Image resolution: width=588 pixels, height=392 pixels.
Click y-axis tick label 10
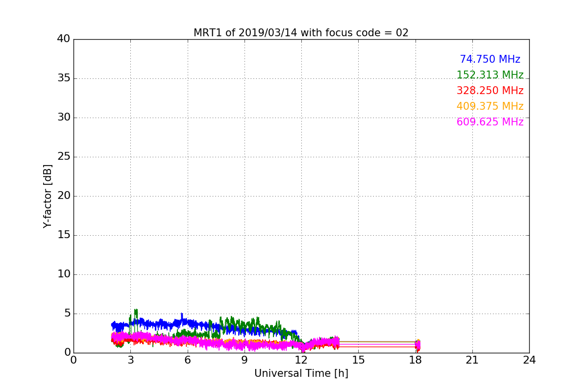[64, 274]
